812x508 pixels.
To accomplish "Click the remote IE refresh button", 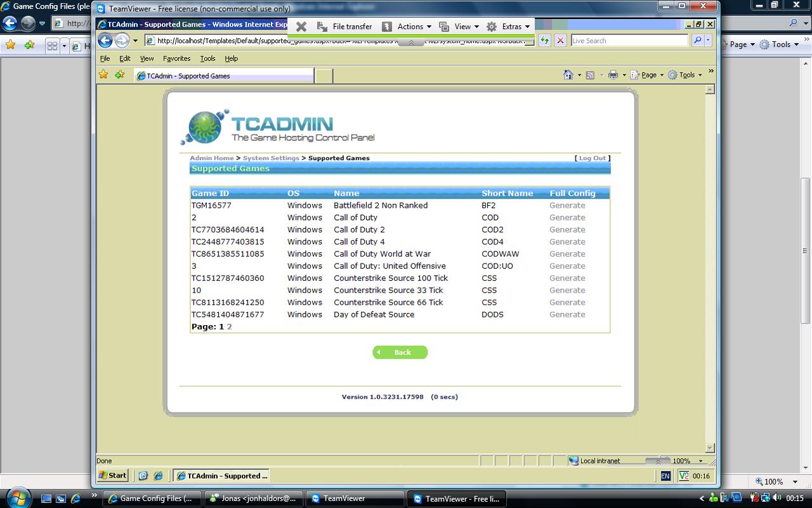I will 544,41.
